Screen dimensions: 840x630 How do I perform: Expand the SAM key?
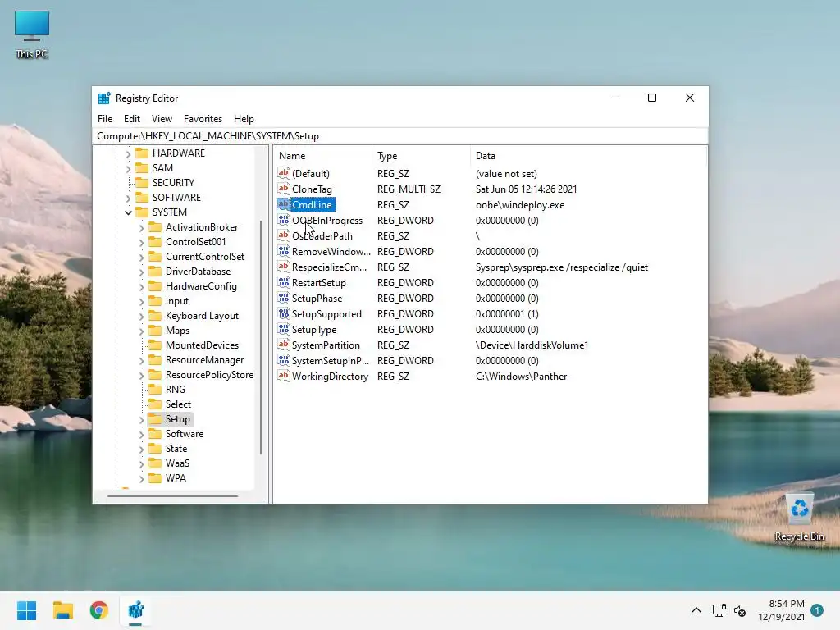coord(128,168)
